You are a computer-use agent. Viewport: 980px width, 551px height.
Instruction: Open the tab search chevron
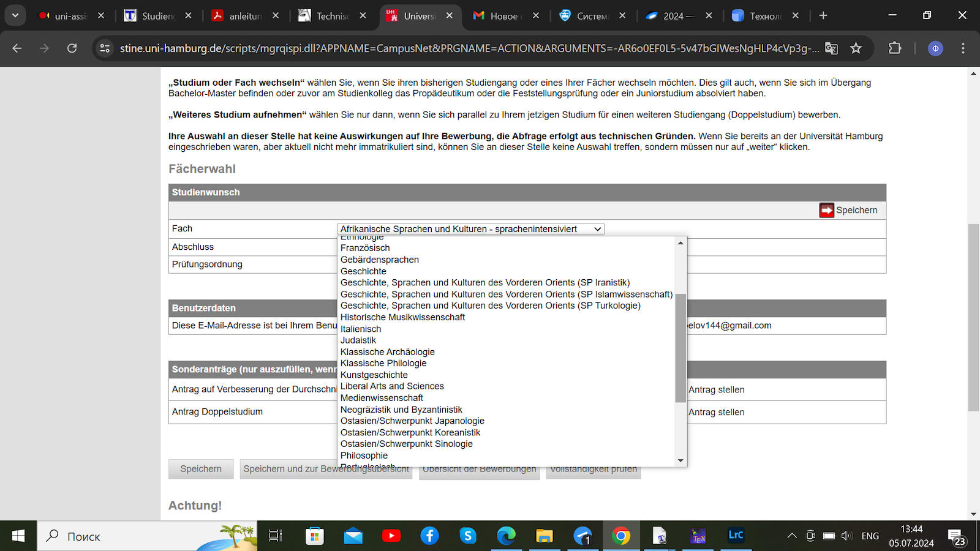tap(15, 15)
